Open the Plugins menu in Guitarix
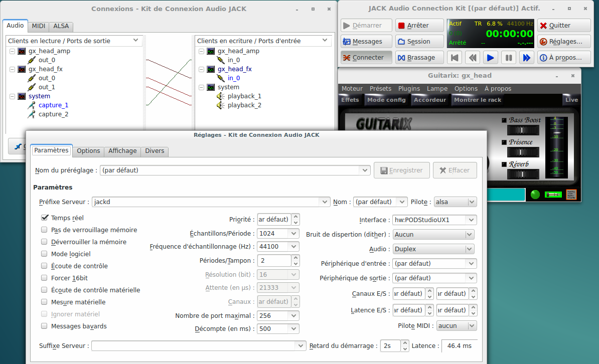 point(409,89)
